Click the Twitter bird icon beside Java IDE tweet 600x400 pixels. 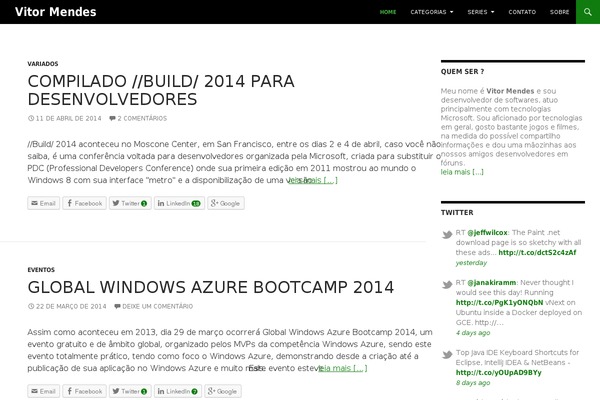447,354
